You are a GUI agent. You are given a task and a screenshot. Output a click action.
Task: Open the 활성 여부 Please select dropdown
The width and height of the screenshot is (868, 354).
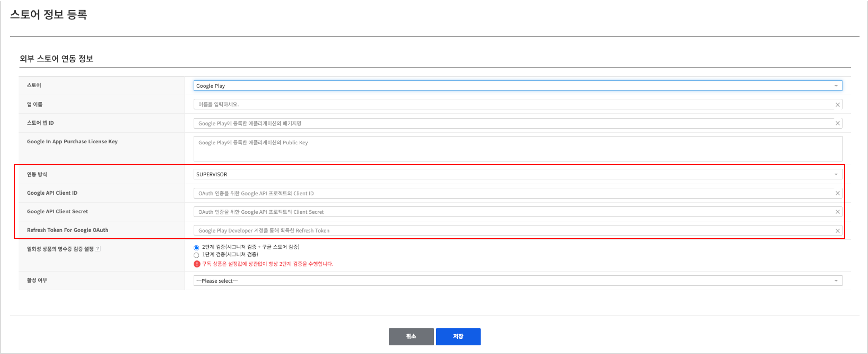tap(517, 281)
